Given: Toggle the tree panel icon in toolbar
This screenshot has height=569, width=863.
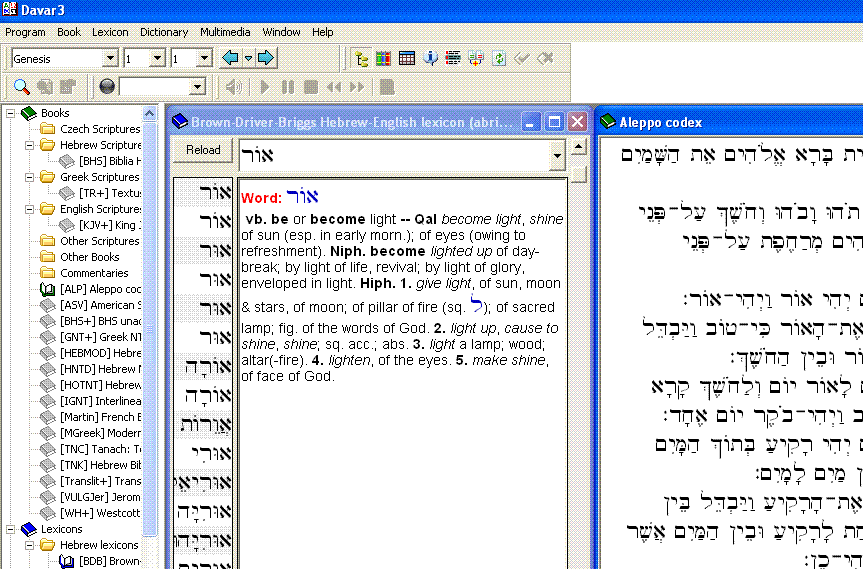Looking at the screenshot, I should click(x=361, y=58).
